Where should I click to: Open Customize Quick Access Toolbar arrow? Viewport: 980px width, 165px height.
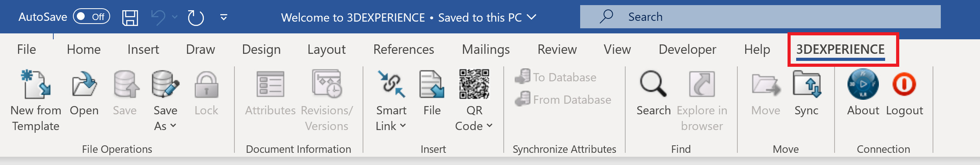click(x=224, y=17)
